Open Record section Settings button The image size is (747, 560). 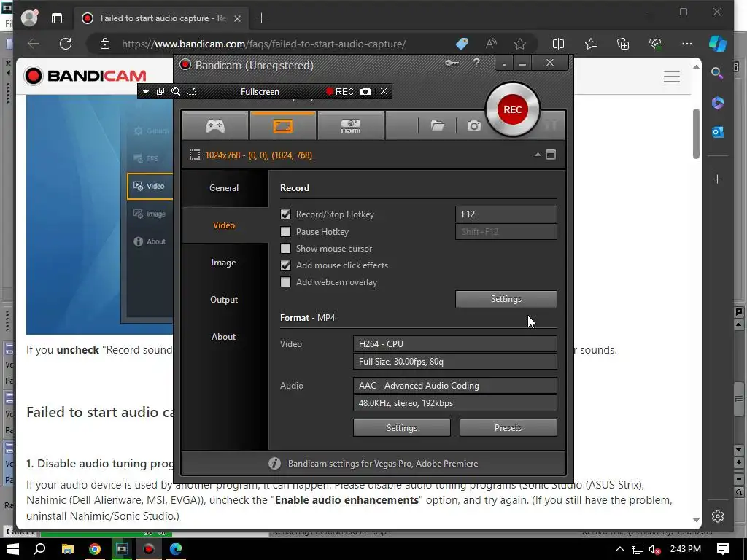pyautogui.click(x=506, y=299)
